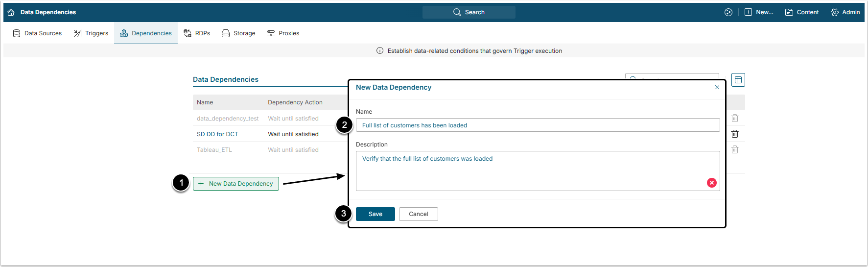Clear the Description with red X icon

click(712, 183)
